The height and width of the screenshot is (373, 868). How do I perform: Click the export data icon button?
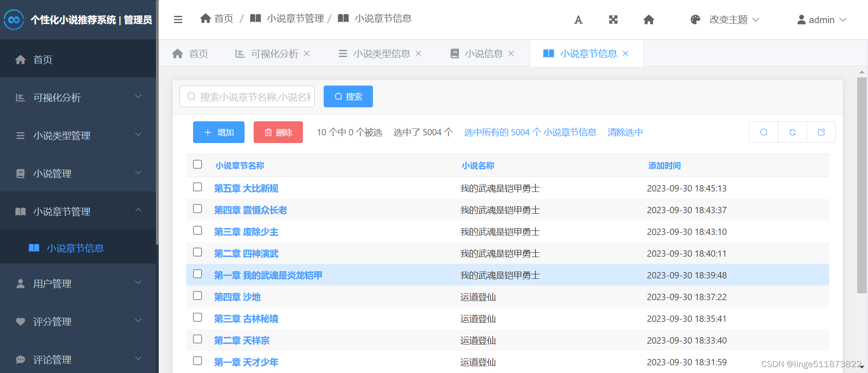[821, 132]
